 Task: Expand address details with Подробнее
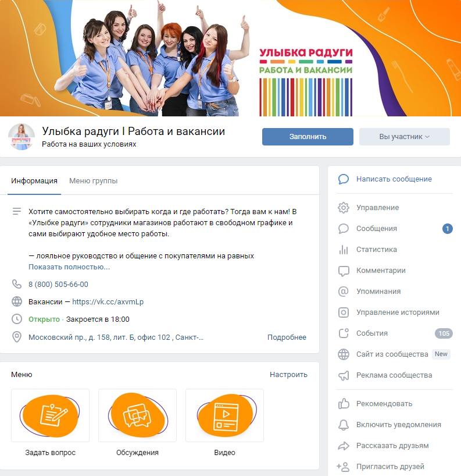(x=287, y=338)
